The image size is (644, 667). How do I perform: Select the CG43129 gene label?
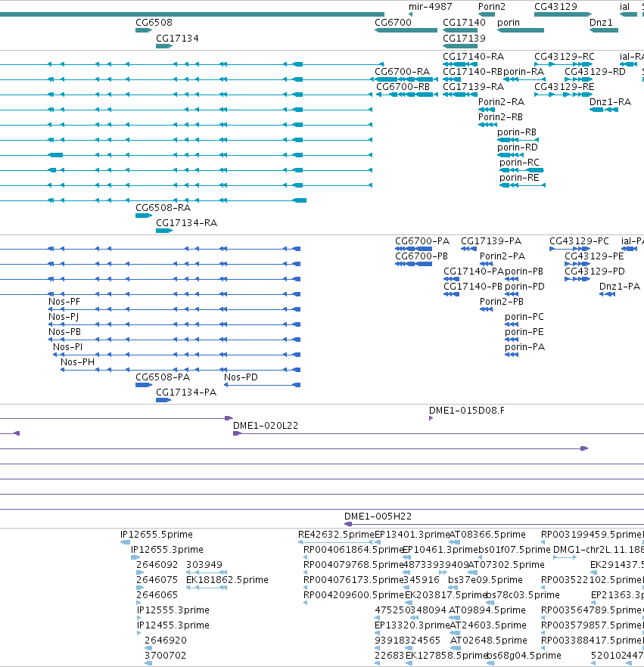(555, 7)
